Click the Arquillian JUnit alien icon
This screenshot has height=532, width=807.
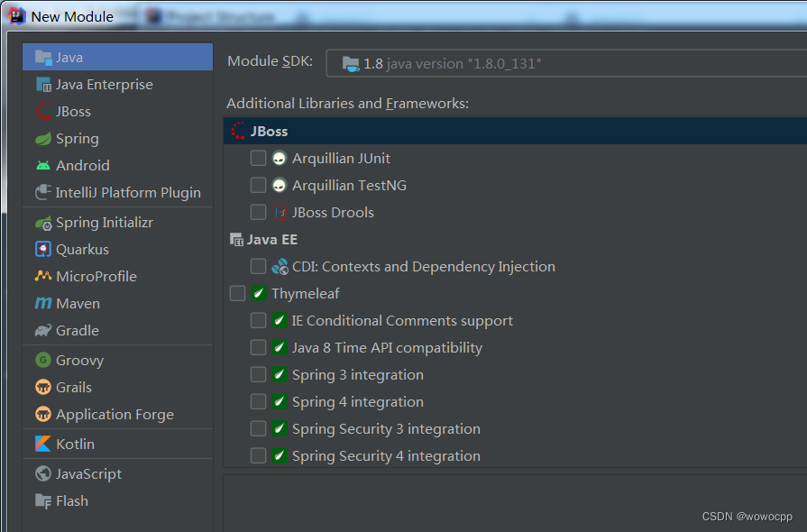click(279, 158)
